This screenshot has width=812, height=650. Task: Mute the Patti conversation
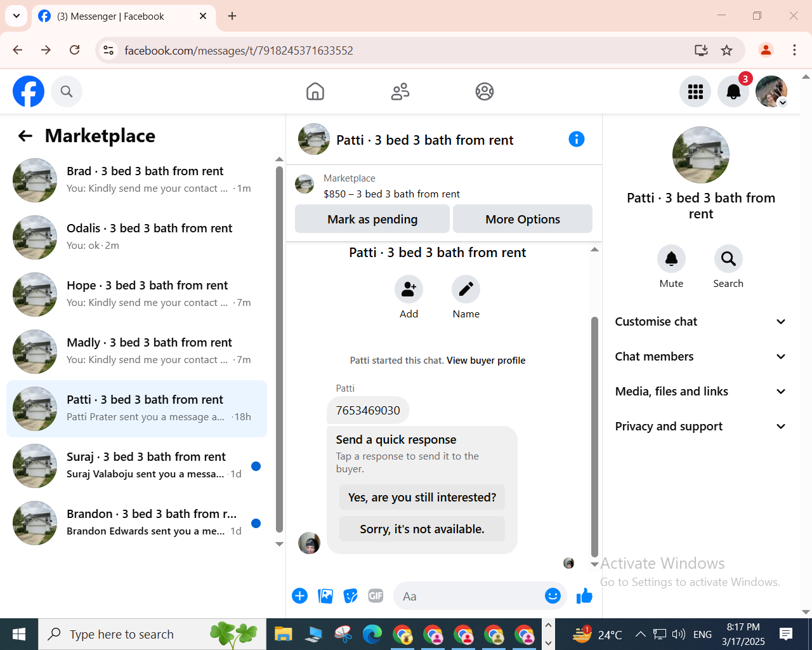[x=671, y=259]
